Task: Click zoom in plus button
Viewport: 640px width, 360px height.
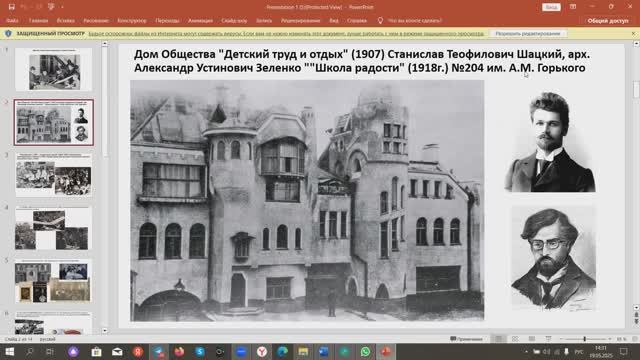Action: click(x=610, y=339)
